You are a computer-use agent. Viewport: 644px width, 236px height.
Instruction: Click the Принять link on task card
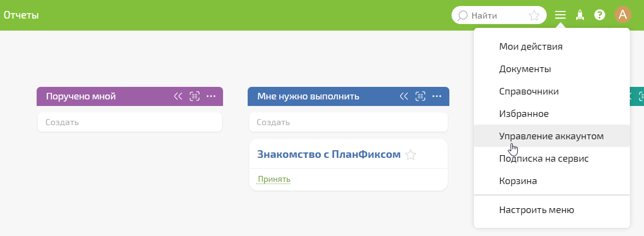[x=274, y=179]
